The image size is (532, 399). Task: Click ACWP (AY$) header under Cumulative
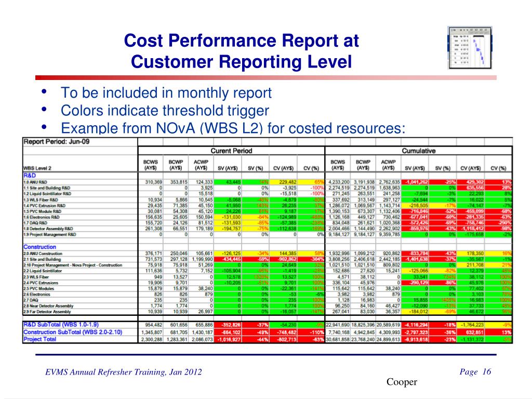388,165
